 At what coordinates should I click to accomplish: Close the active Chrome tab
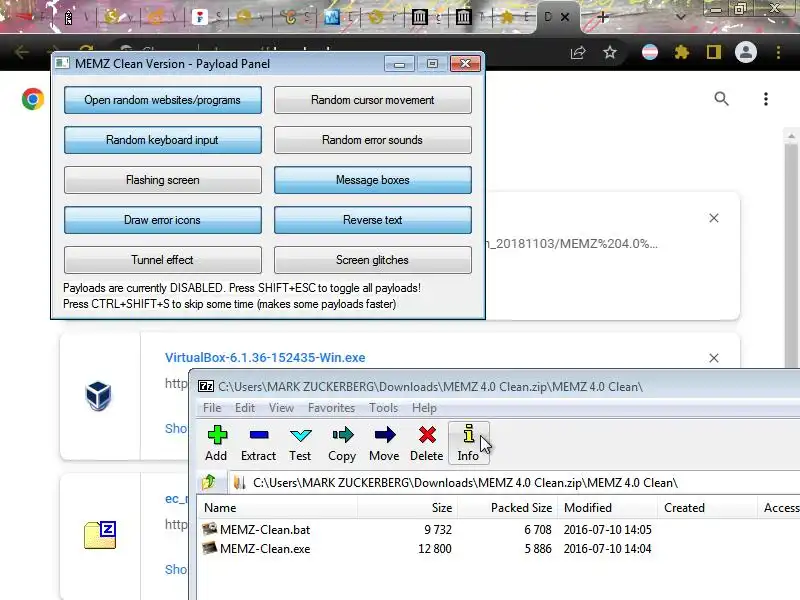point(565,17)
